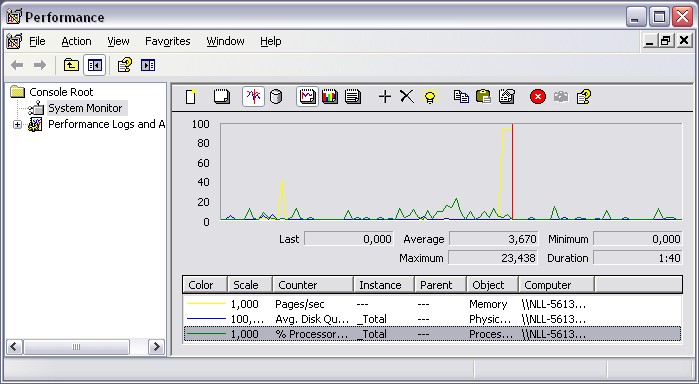Screen dimensions: 699x384
Task: Click red Freeze Display icon
Action: tap(538, 96)
